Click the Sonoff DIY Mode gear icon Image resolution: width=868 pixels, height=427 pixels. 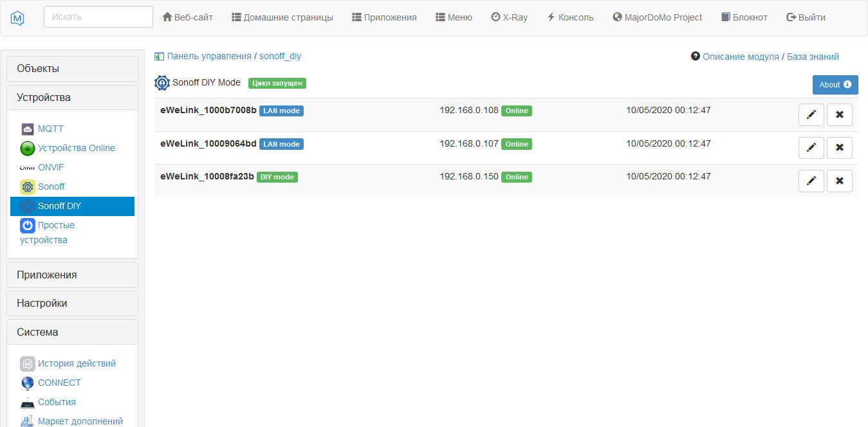162,83
